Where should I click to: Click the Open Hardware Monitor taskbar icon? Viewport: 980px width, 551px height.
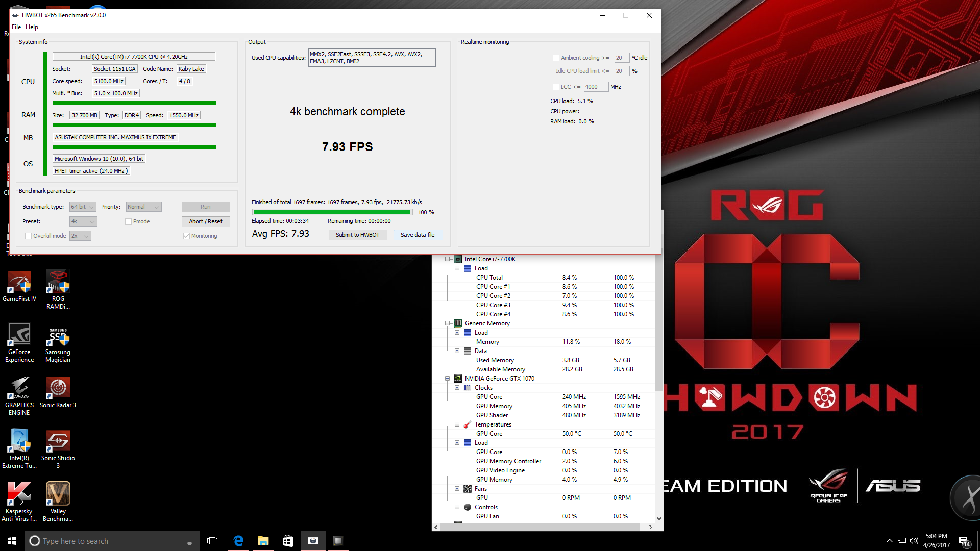(338, 541)
